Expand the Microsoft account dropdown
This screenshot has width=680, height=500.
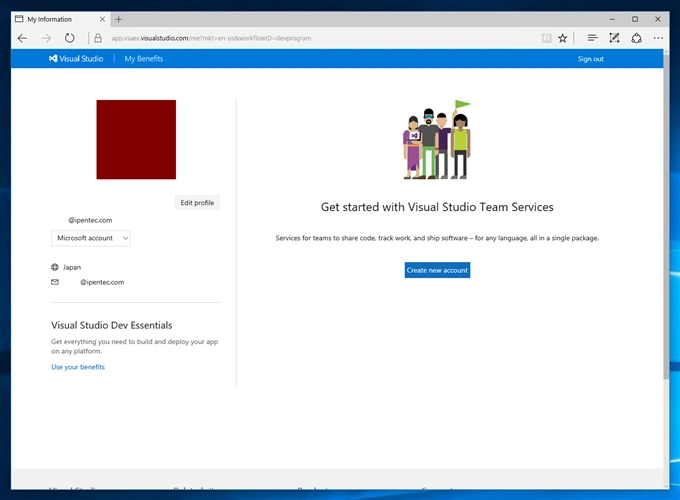[91, 238]
